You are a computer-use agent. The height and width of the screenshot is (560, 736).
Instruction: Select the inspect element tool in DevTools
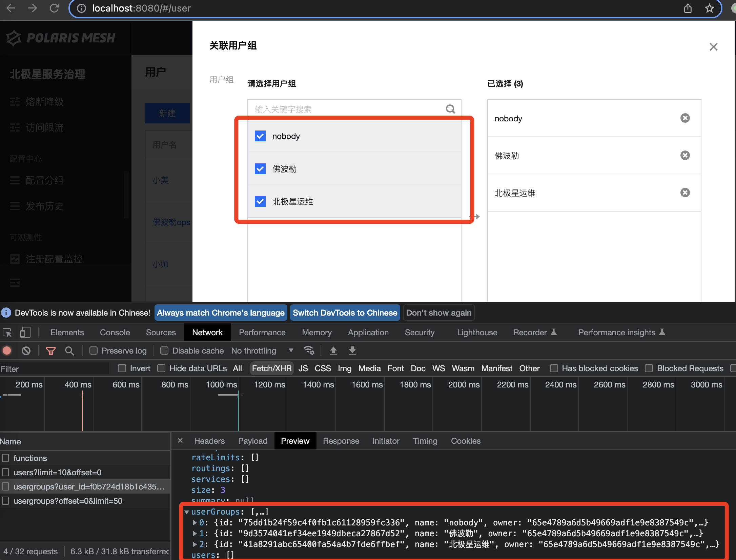click(7, 332)
